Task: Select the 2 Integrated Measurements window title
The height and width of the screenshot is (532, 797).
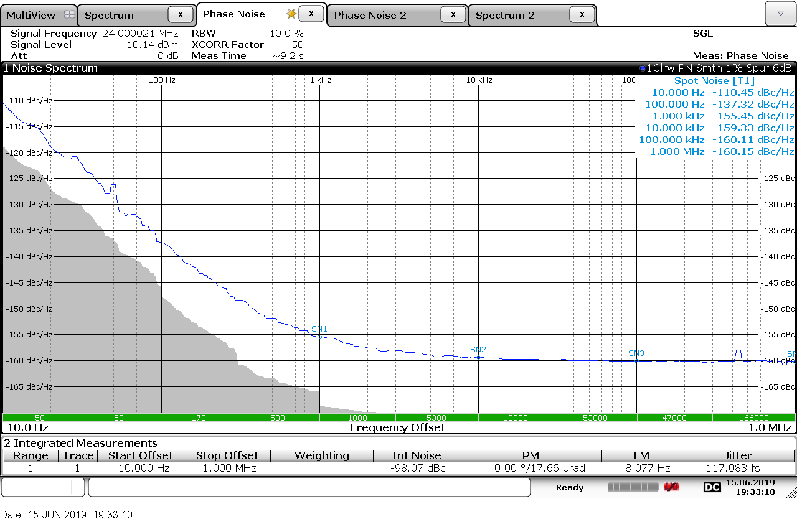Action: [80, 443]
